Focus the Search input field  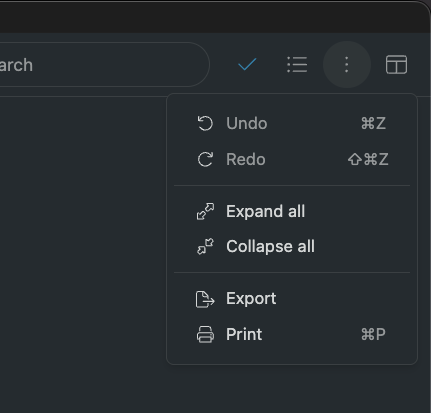point(103,64)
